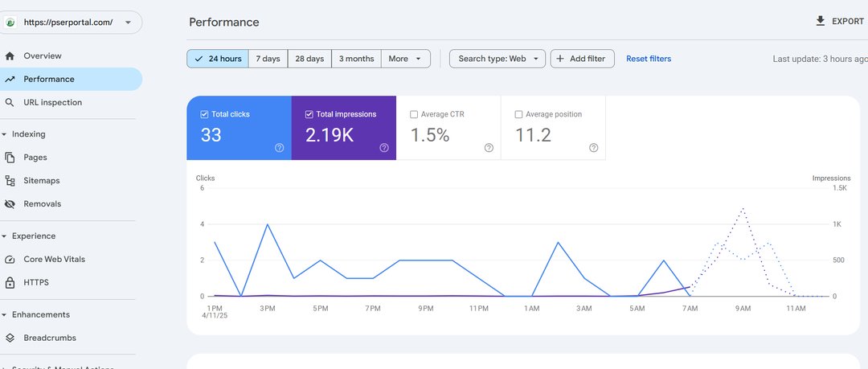
Task: Click the Removals crossed-eye icon
Action: point(10,204)
